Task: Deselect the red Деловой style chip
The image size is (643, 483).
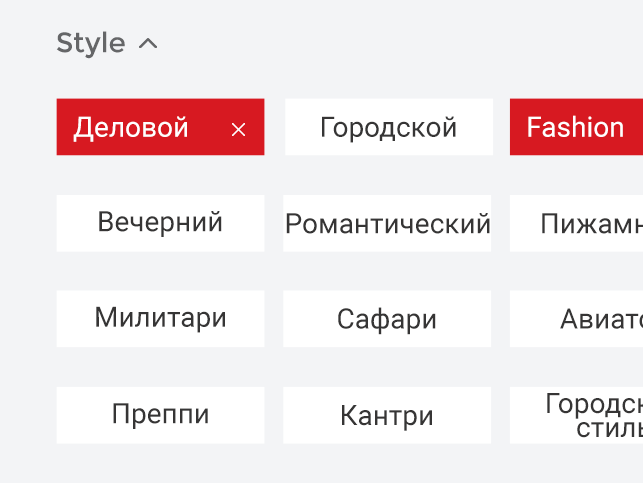Action: (x=140, y=127)
